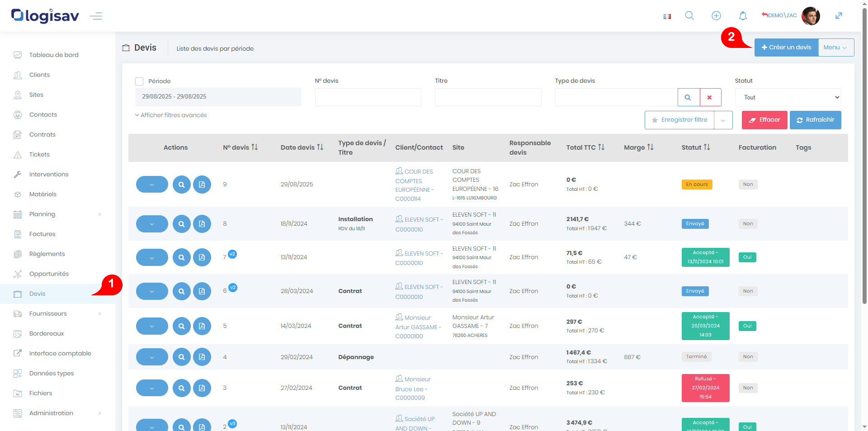Go to Clients section

pos(39,75)
